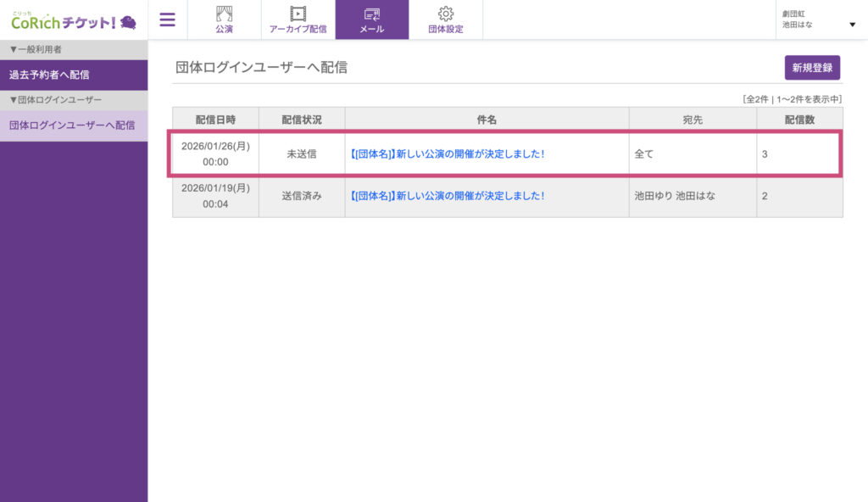The width and height of the screenshot is (868, 502).
Task: Expand the 劇団虹 池田はな account dropdown
Action: click(x=818, y=20)
